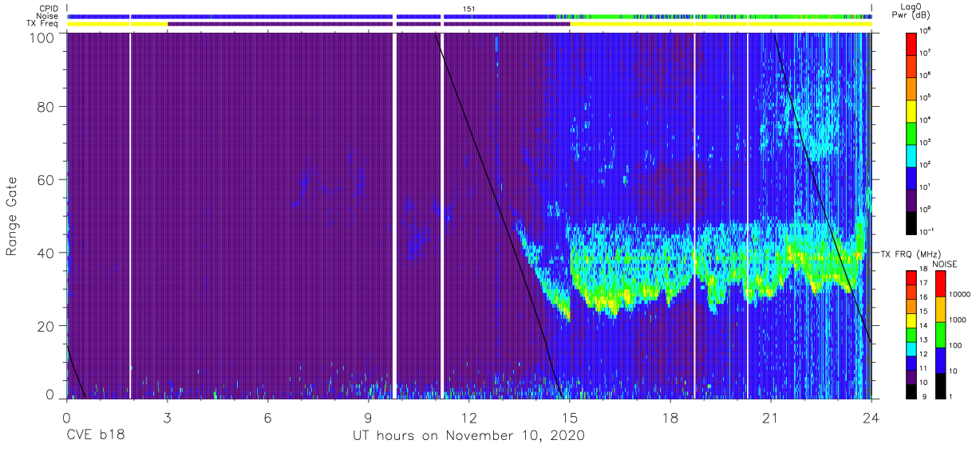Click y-axis tick label '100'
This screenshot has height=452, width=980.
click(41, 37)
